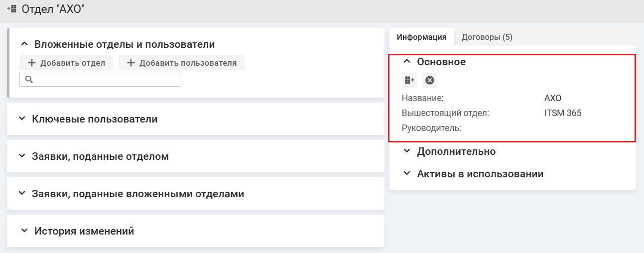Click the department icon in the page header
The height and width of the screenshot is (253, 644).
pos(11,9)
